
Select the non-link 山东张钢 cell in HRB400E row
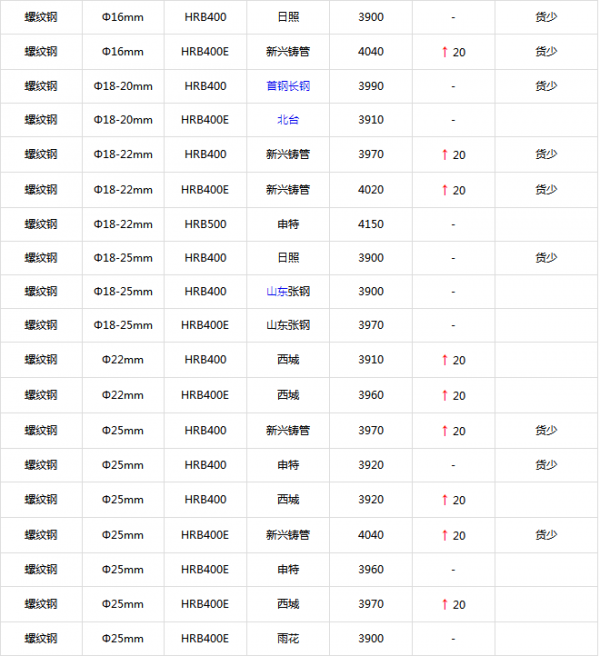(288, 325)
